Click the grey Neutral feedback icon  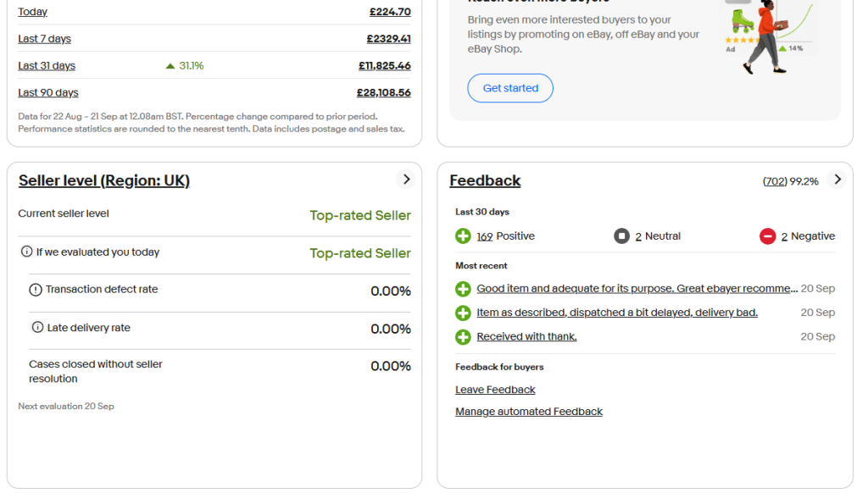622,236
